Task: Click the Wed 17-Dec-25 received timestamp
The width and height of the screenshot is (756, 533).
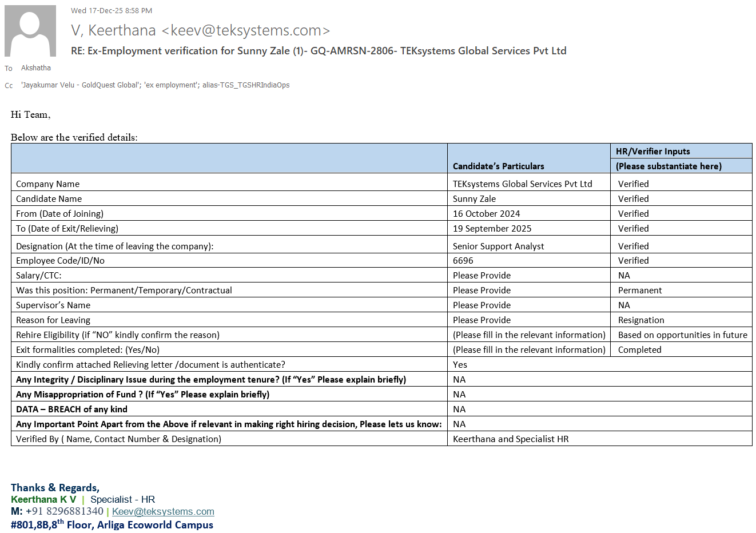Action: coord(112,11)
